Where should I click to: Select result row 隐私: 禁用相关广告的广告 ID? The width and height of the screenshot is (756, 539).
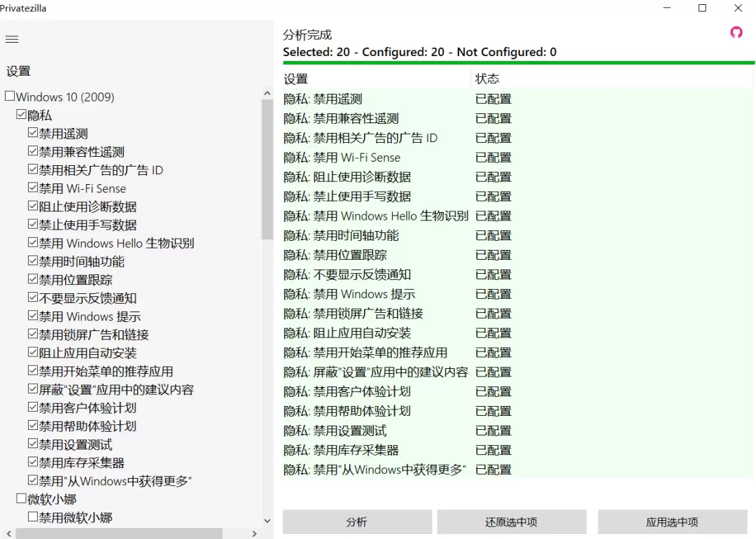click(518, 139)
